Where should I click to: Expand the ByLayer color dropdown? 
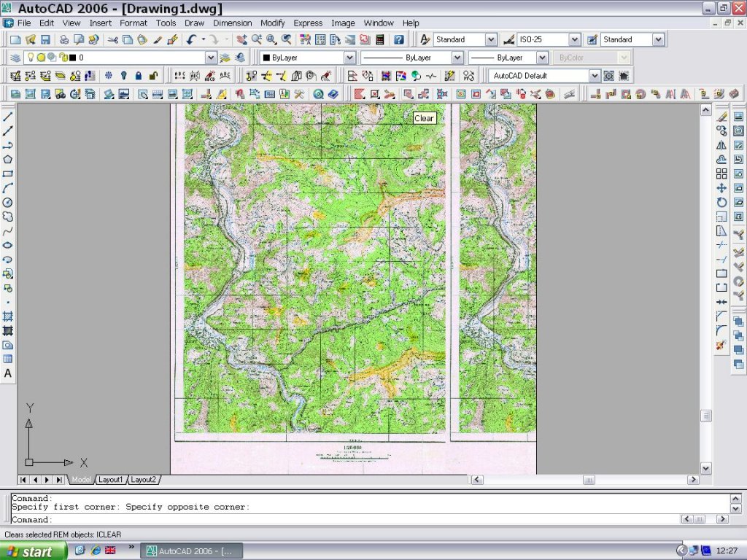[x=349, y=58]
